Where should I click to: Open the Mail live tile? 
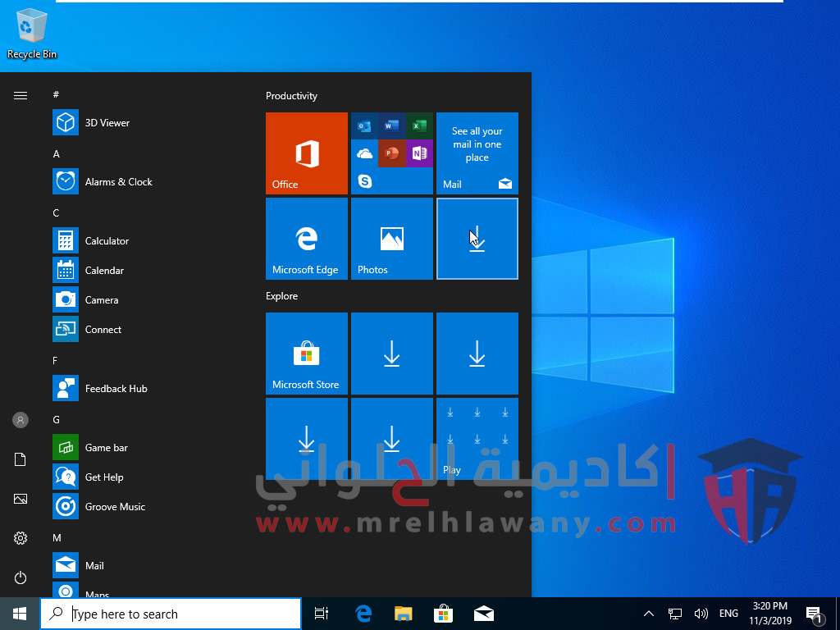[x=477, y=153]
